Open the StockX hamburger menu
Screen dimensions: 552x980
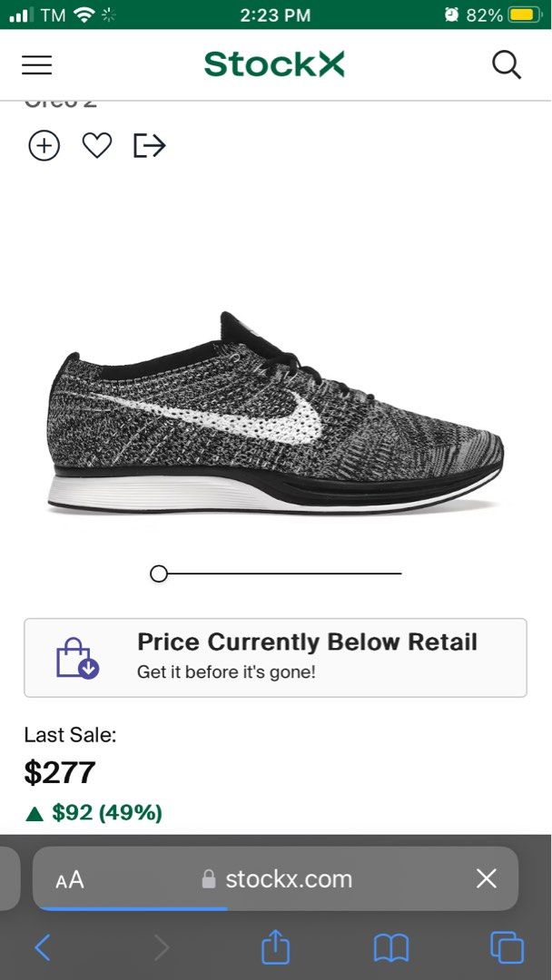(x=37, y=64)
